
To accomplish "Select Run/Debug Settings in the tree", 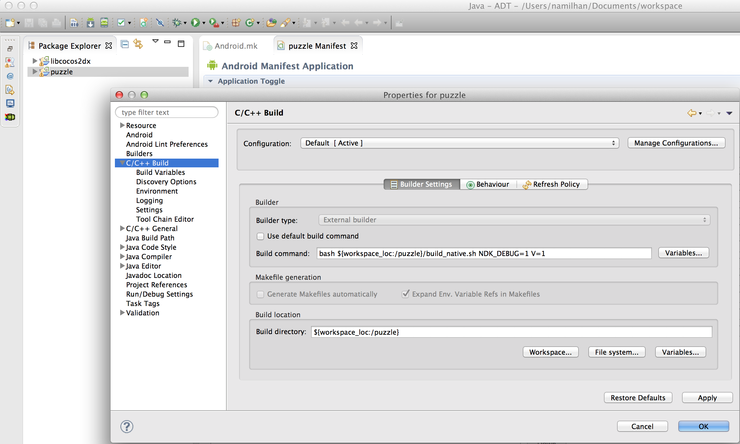I will (x=159, y=294).
